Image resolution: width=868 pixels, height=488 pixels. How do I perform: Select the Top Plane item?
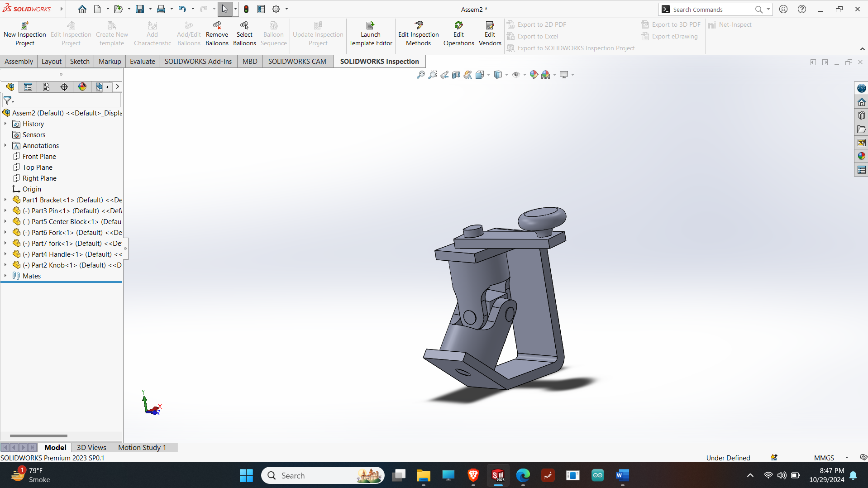point(38,167)
